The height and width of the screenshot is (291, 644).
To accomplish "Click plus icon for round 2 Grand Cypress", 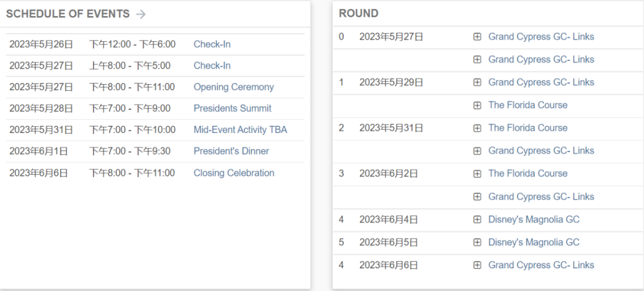I will pos(477,151).
